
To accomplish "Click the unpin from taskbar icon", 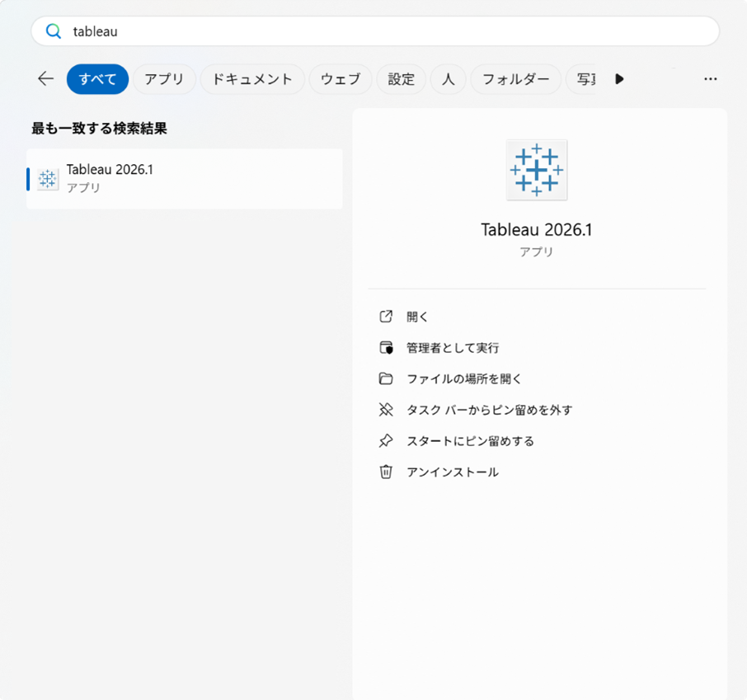I will click(x=386, y=410).
